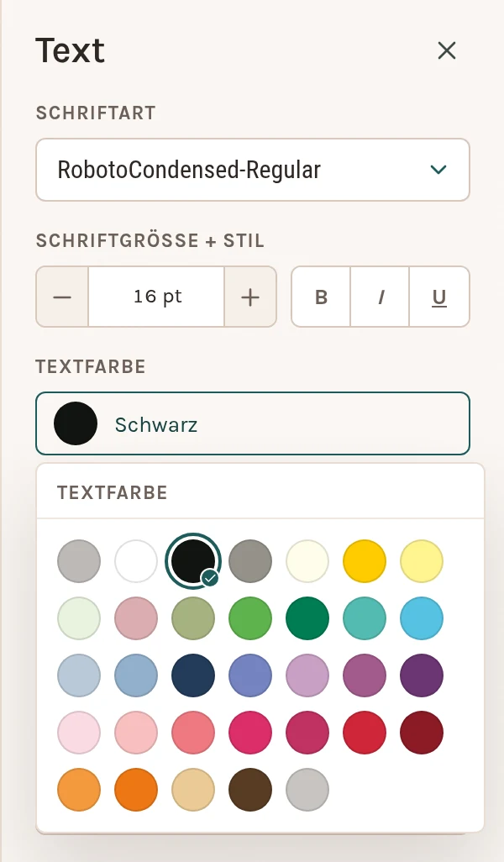Pick the steel blue color swatch
504x862 pixels.
click(x=136, y=675)
